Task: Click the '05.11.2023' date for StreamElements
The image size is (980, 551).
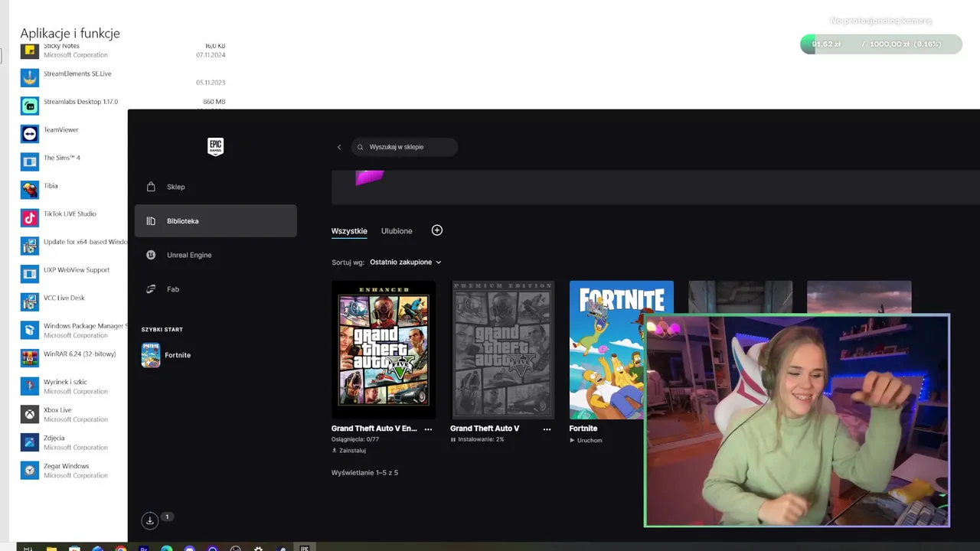Action: (x=211, y=83)
